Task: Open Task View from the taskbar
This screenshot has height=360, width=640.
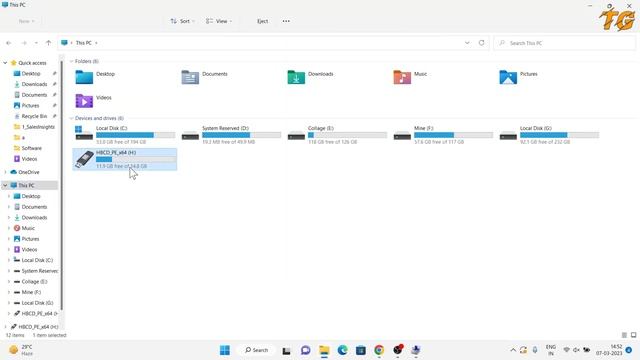Action: tap(287, 350)
